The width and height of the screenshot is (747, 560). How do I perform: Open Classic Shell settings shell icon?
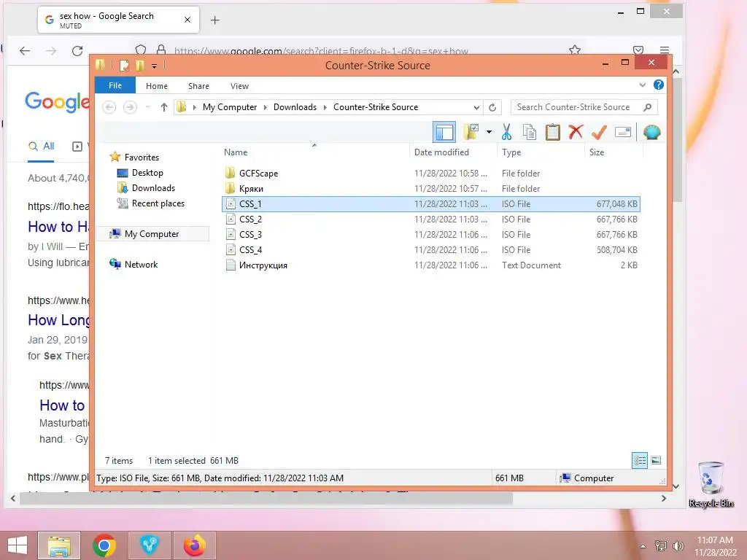(x=651, y=132)
